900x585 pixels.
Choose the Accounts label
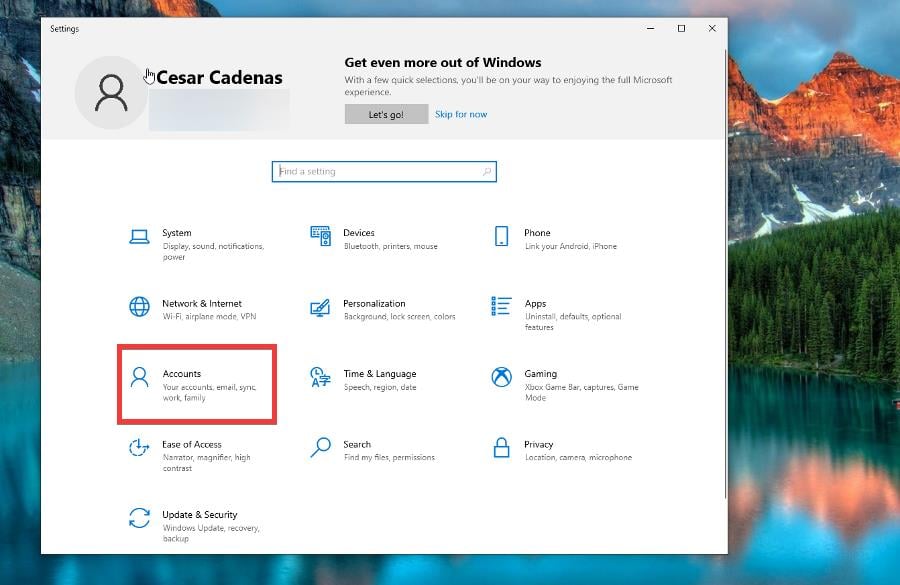coord(182,374)
